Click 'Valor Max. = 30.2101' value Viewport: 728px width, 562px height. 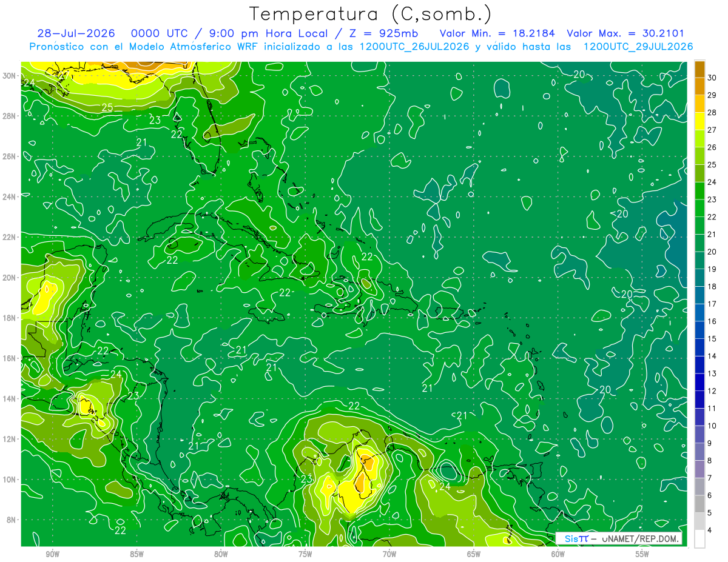(x=625, y=33)
